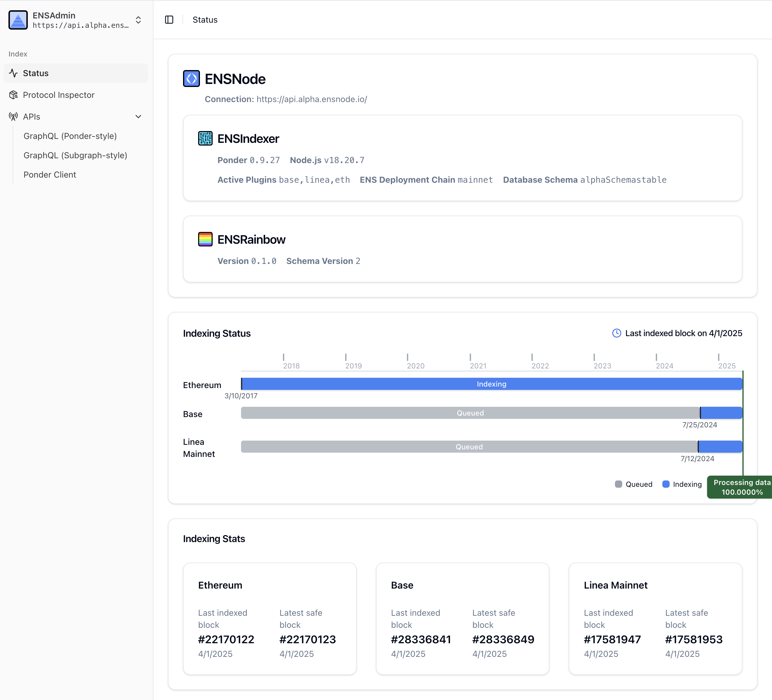Click Ethereum latest safe block #22170123
The height and width of the screenshot is (700, 772).
pos(307,639)
